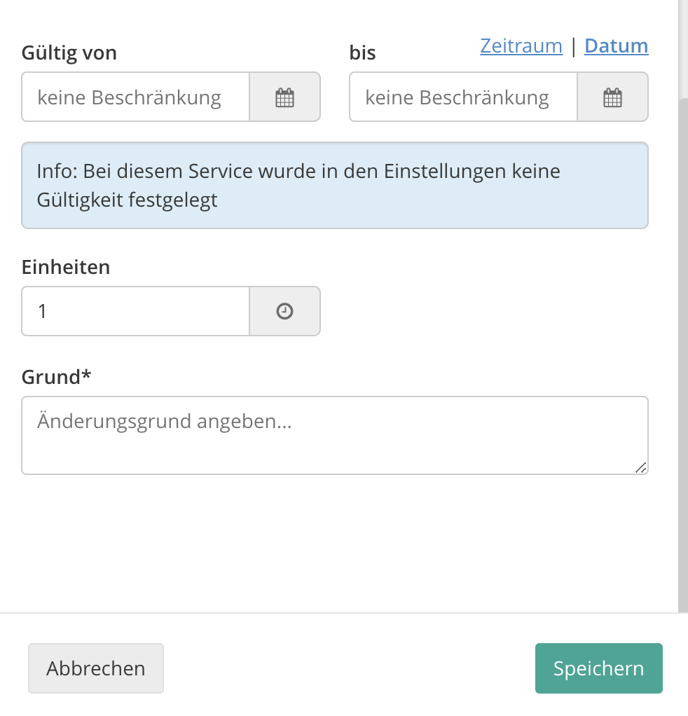Click the Einheiten label
This screenshot has width=688, height=716.
(x=66, y=267)
